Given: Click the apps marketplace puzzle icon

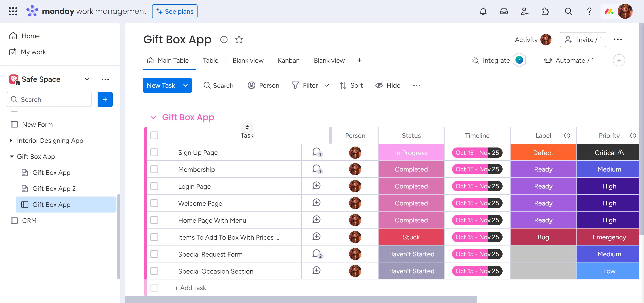Looking at the screenshot, I should pyautogui.click(x=545, y=12).
